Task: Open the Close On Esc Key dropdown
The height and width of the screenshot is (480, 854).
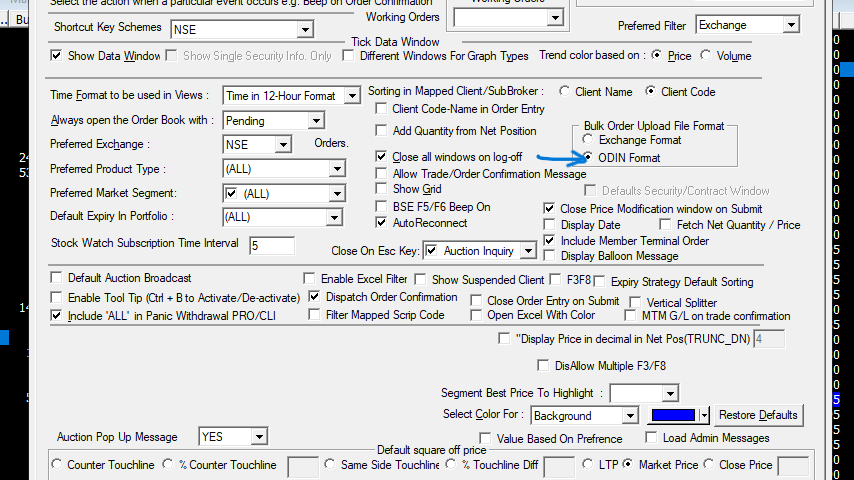Action: (x=526, y=251)
